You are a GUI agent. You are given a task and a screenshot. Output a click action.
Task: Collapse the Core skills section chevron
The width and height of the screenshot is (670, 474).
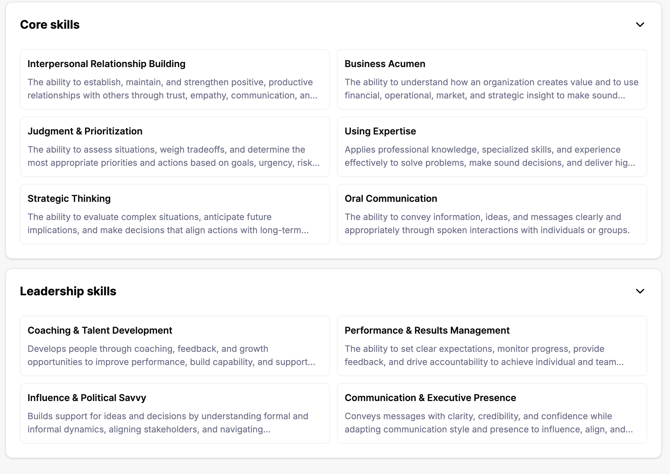[x=640, y=25]
